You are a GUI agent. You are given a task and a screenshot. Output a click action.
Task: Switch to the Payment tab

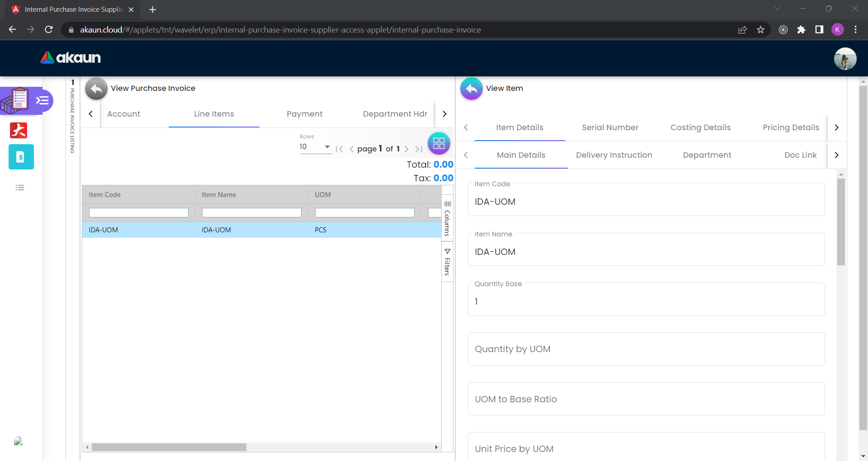coord(304,114)
